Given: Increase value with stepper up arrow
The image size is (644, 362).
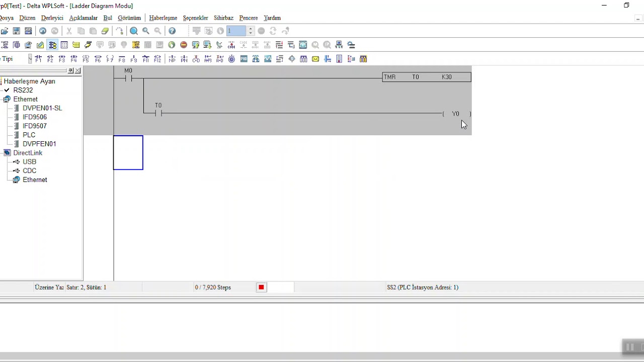Looking at the screenshot, I should 251,29.
